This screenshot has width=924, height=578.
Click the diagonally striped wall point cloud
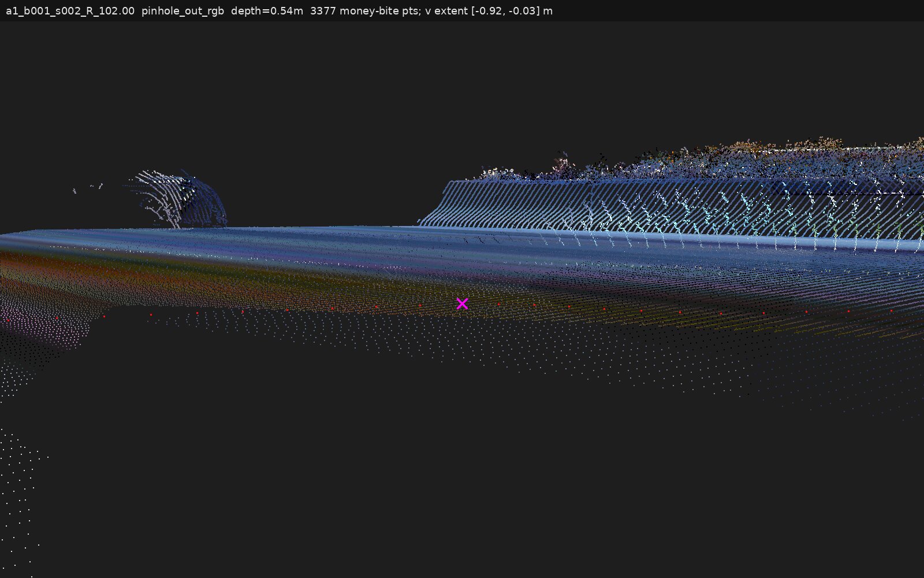(x=670, y=211)
